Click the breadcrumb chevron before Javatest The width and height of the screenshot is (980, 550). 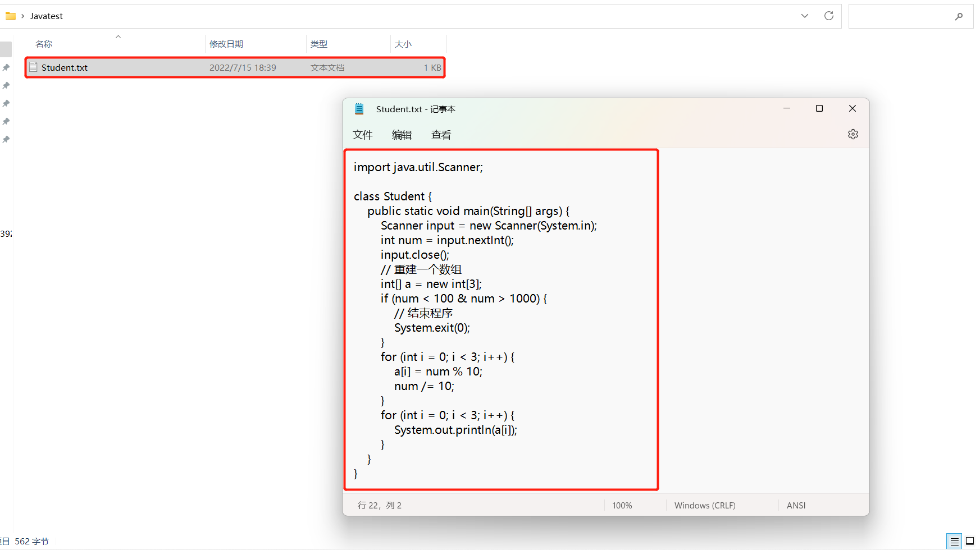[23, 16]
